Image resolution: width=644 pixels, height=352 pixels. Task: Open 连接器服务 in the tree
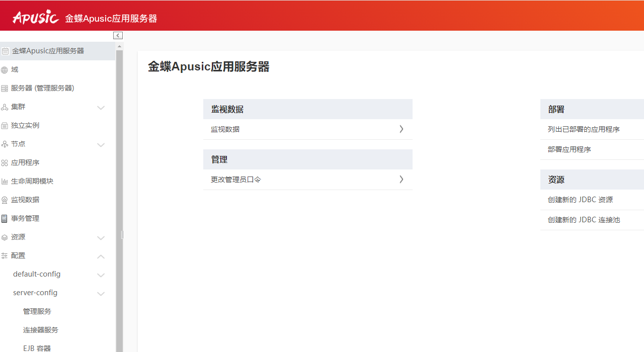41,330
